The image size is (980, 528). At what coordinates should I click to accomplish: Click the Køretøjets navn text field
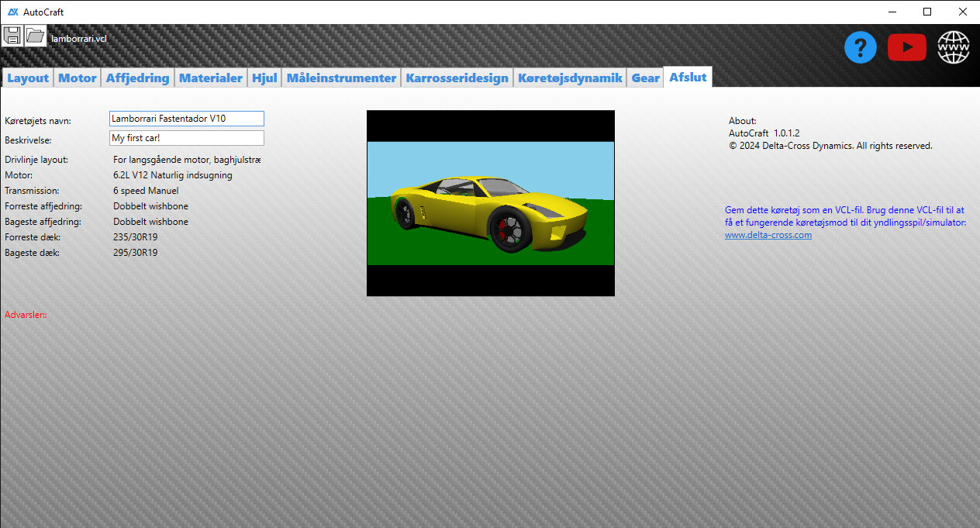186,119
